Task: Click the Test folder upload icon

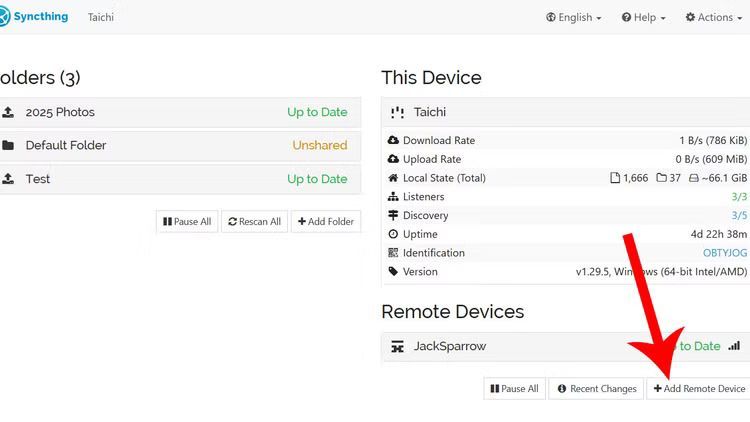Action: (8, 179)
